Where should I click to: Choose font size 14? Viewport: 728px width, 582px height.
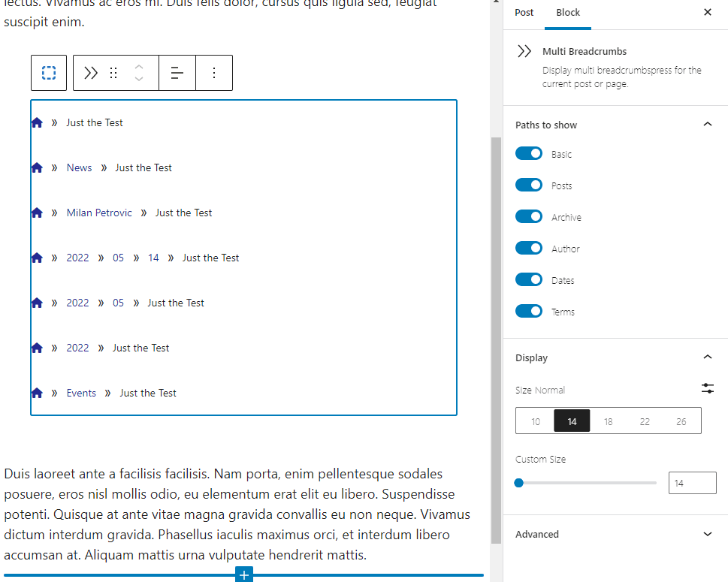coord(572,421)
